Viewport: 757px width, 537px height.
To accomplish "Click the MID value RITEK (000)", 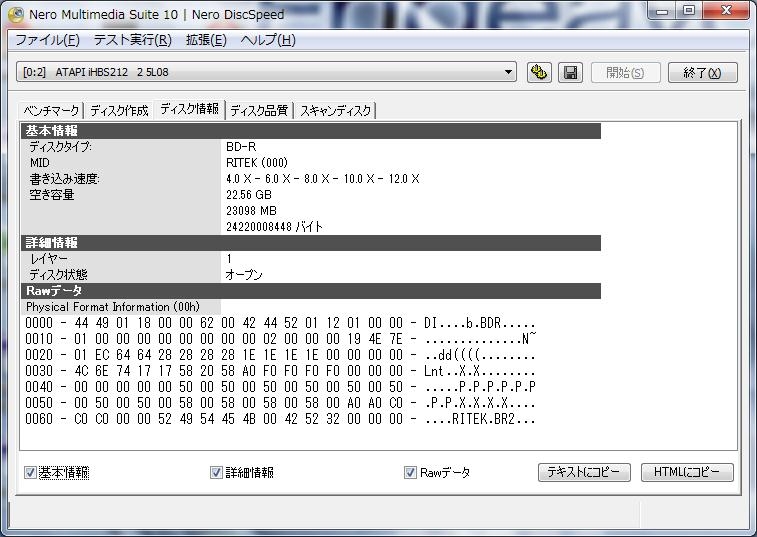I will [x=257, y=163].
